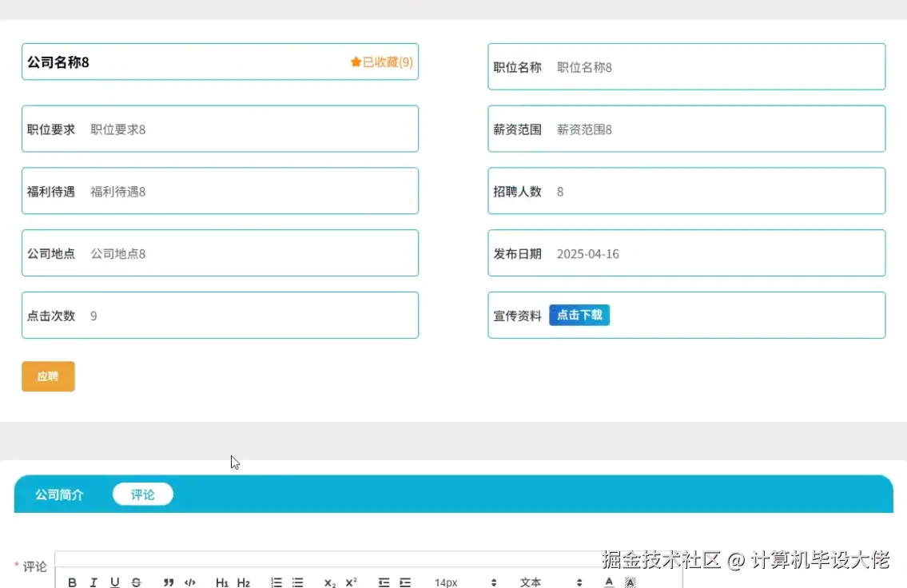Download the 宣传资料 via 点击下载 button
The width and height of the screenshot is (907, 588).
pyautogui.click(x=579, y=315)
